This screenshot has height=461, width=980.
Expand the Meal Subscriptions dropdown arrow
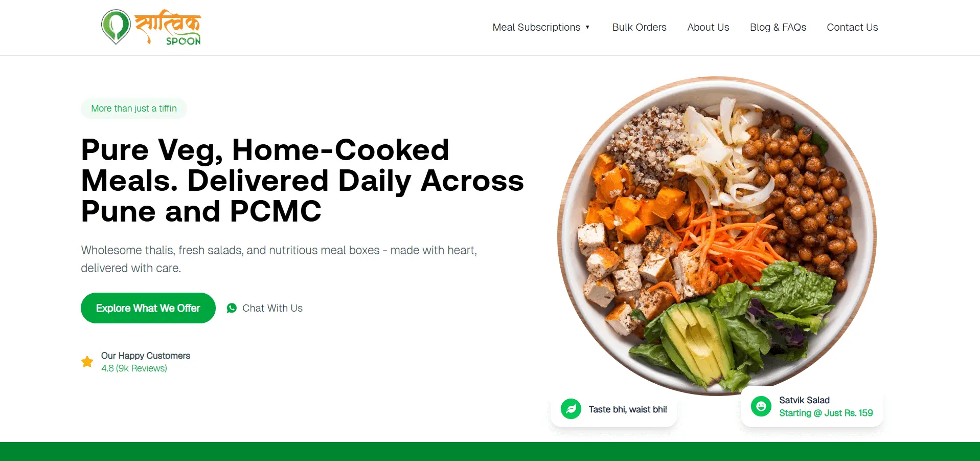588,27
